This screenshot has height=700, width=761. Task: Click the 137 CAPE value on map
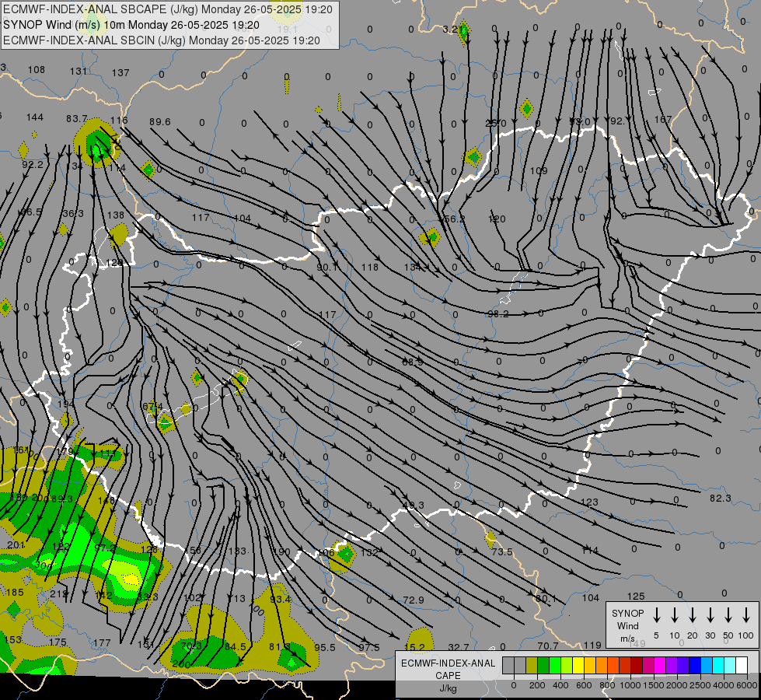(x=120, y=72)
